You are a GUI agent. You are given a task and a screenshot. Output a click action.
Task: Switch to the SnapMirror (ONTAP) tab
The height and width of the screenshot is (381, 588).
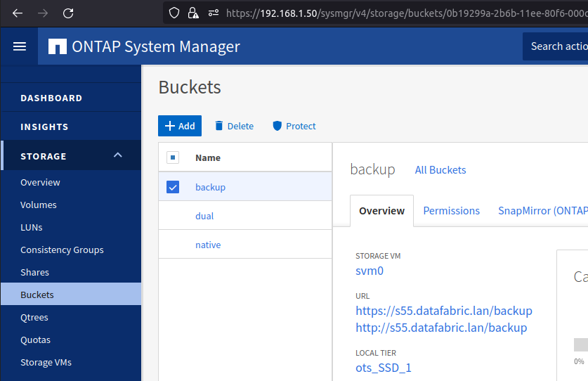click(x=542, y=211)
